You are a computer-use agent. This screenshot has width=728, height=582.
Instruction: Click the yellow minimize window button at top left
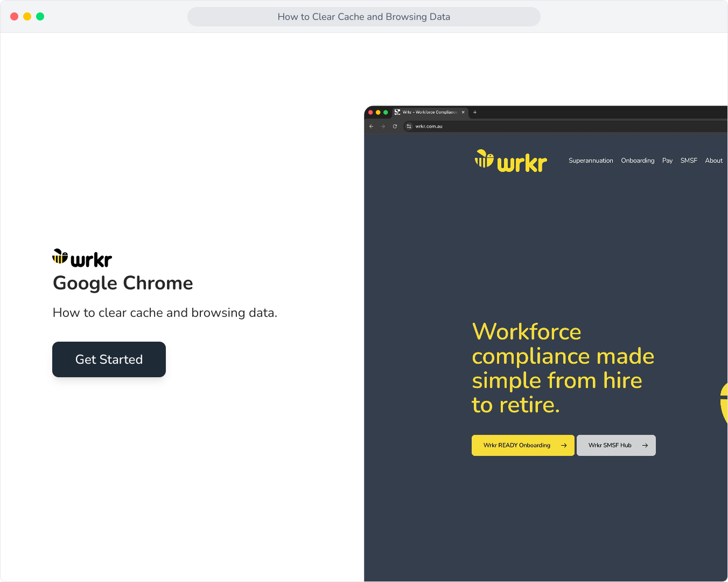[x=27, y=16]
